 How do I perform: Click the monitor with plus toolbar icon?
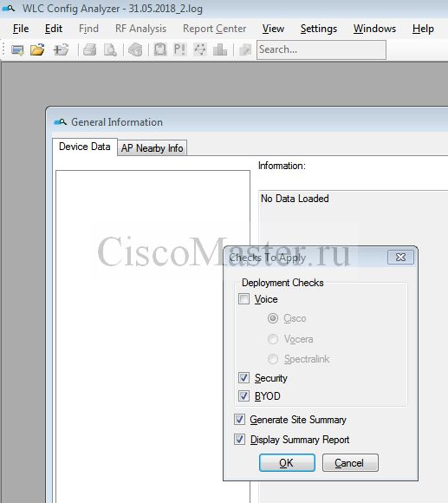pos(17,49)
